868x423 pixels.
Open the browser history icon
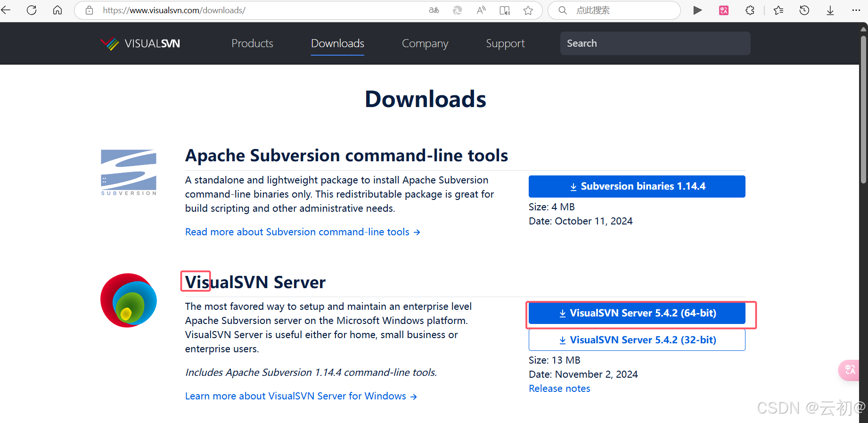804,10
